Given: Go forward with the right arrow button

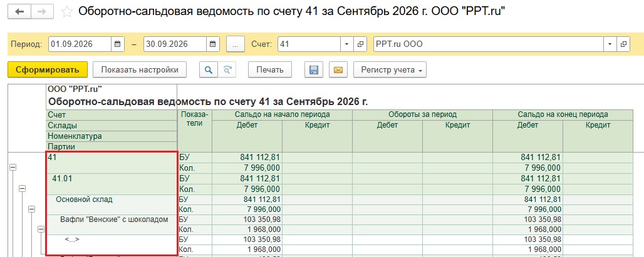Looking at the screenshot, I should point(42,12).
